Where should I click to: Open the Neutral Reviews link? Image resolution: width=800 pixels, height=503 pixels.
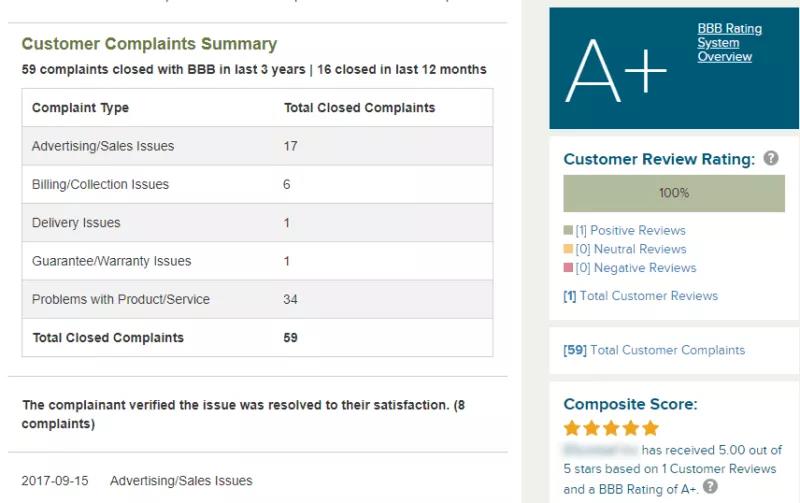click(631, 250)
